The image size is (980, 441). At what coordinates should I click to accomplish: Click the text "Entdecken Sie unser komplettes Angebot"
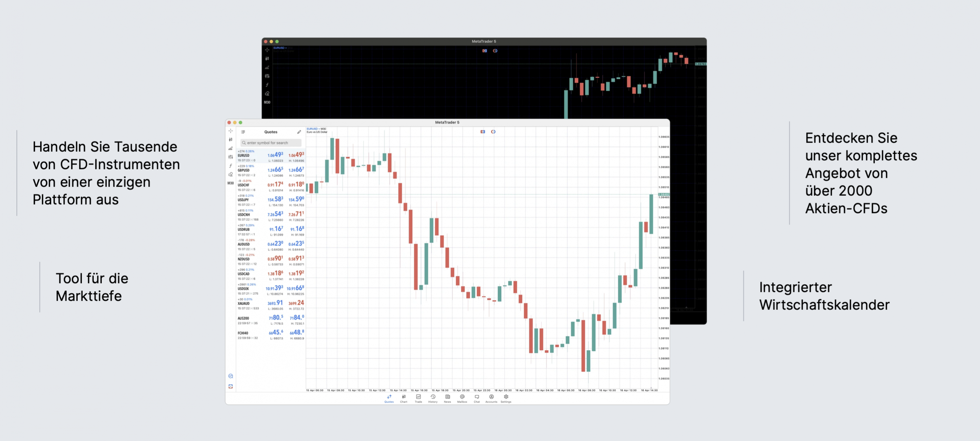pyautogui.click(x=861, y=156)
